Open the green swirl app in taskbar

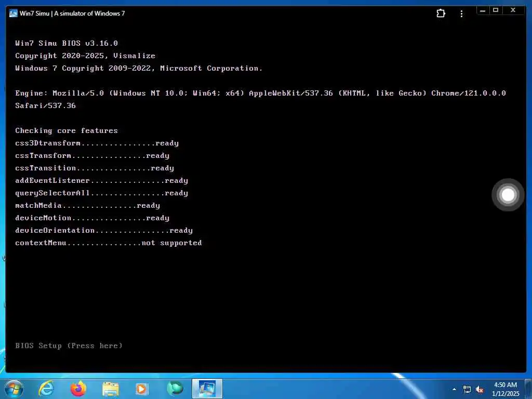pyautogui.click(x=175, y=389)
